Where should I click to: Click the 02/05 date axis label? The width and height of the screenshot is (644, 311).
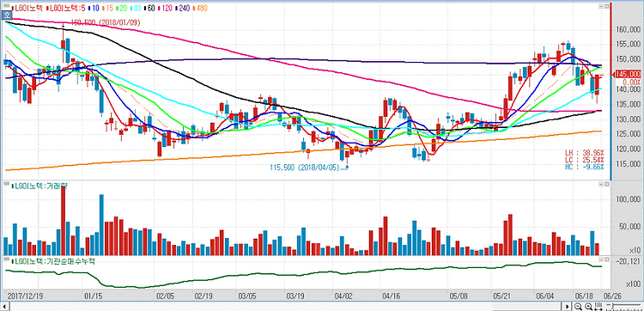pyautogui.click(x=166, y=296)
